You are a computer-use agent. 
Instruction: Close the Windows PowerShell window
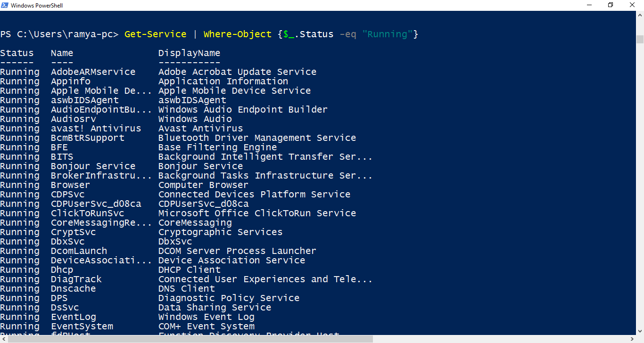pos(633,5)
